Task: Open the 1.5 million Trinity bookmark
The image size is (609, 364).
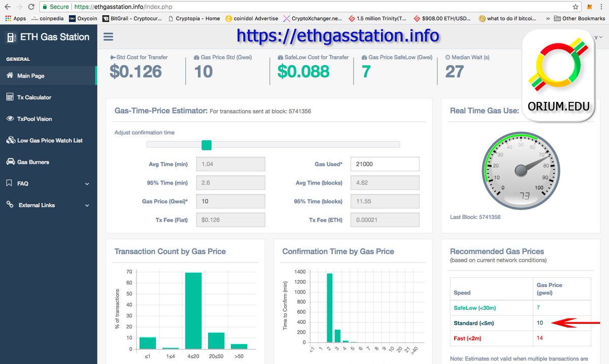Action: [x=377, y=19]
